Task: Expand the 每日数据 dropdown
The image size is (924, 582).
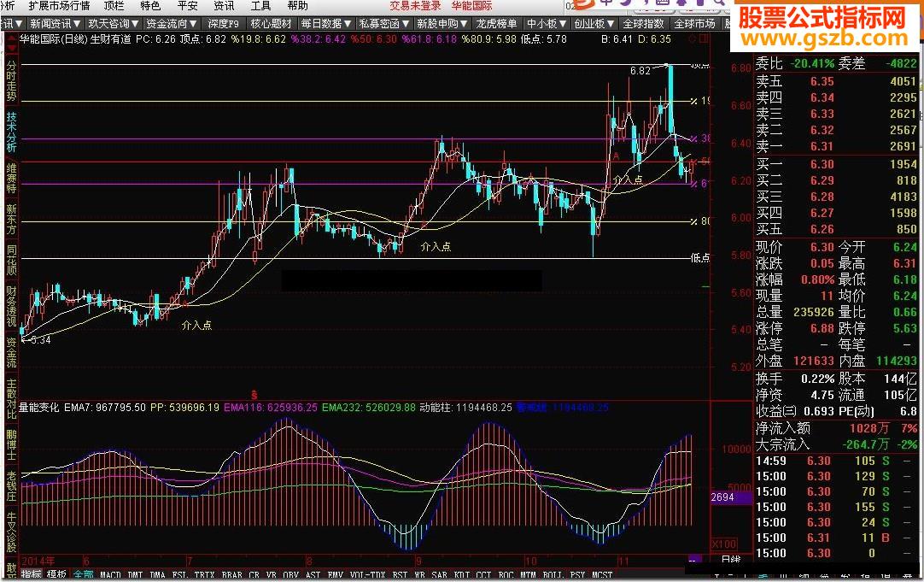Action: [x=326, y=24]
